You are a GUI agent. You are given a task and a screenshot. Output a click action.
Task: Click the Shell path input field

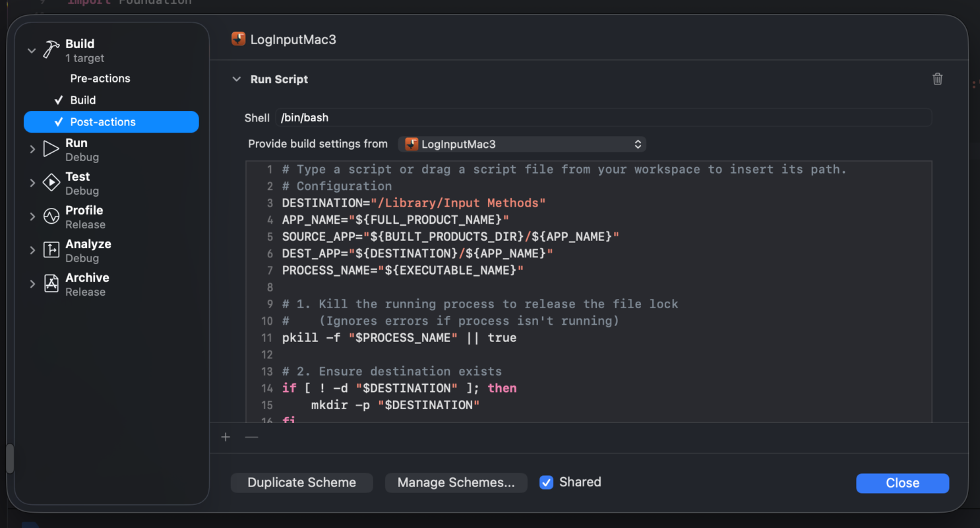click(x=603, y=117)
